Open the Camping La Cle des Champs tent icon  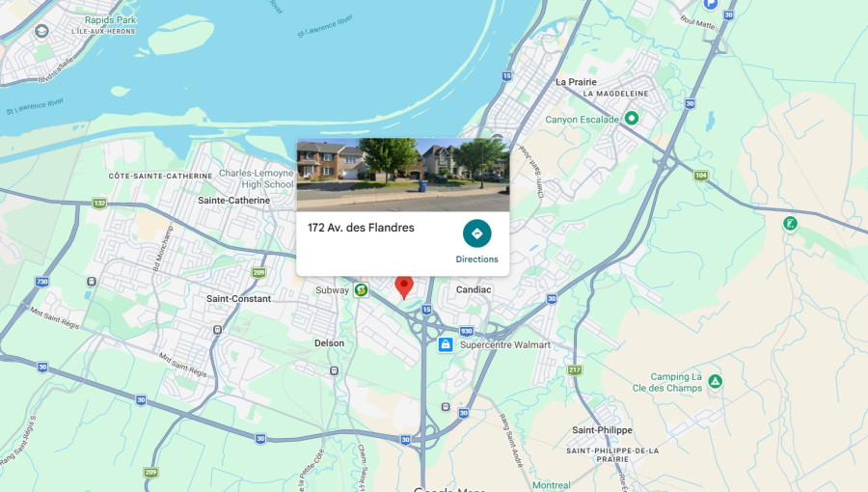point(716,381)
